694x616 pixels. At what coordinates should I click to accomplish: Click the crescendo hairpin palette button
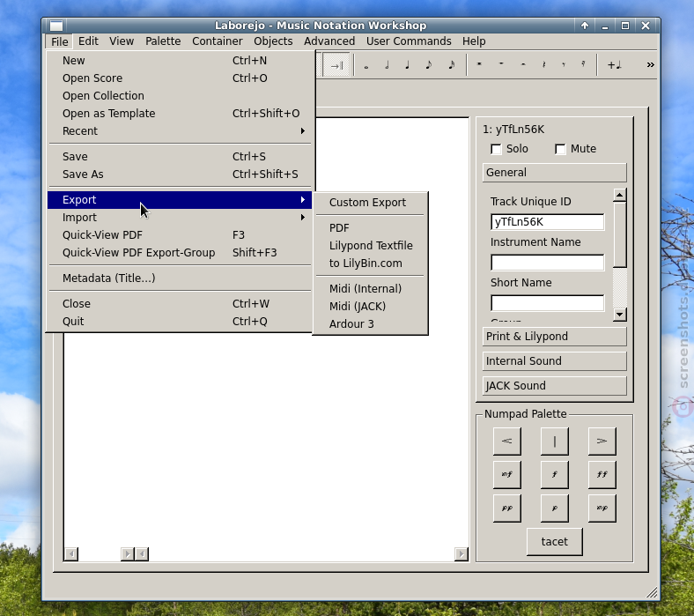506,442
